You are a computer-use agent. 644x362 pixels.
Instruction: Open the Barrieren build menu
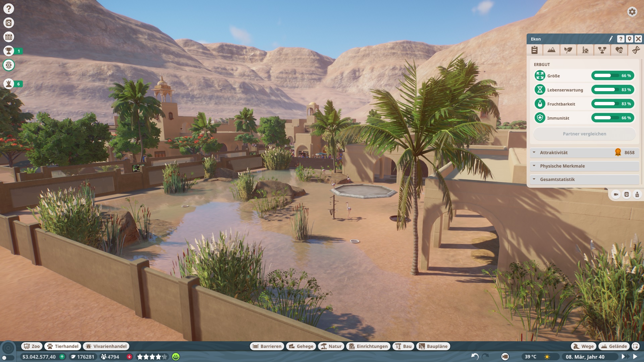coord(267,346)
